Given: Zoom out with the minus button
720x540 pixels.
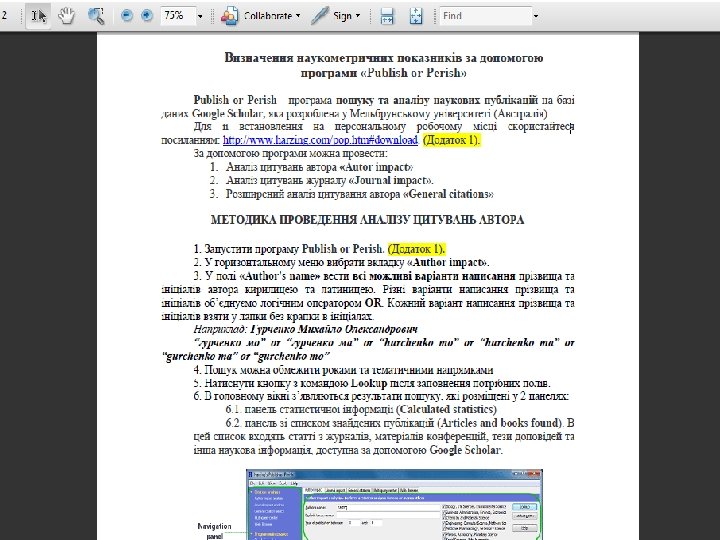Looking at the screenshot, I should pos(127,16).
